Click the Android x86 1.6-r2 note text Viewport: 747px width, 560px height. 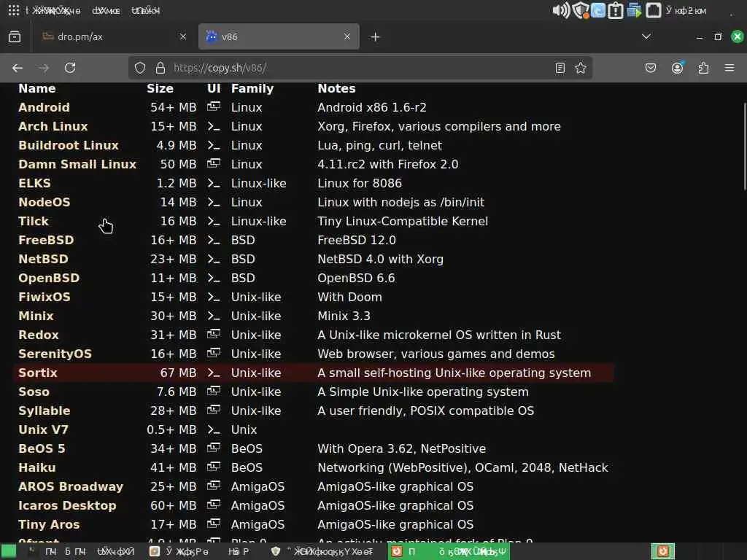click(x=372, y=108)
